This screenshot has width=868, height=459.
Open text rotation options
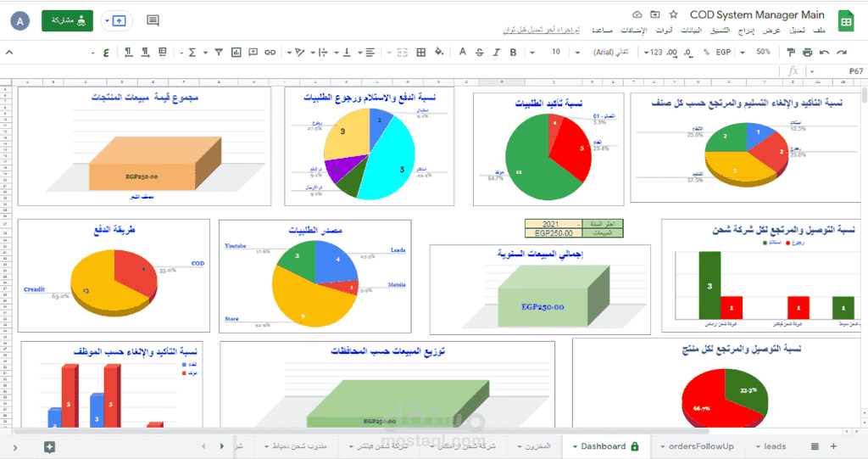[x=299, y=52]
